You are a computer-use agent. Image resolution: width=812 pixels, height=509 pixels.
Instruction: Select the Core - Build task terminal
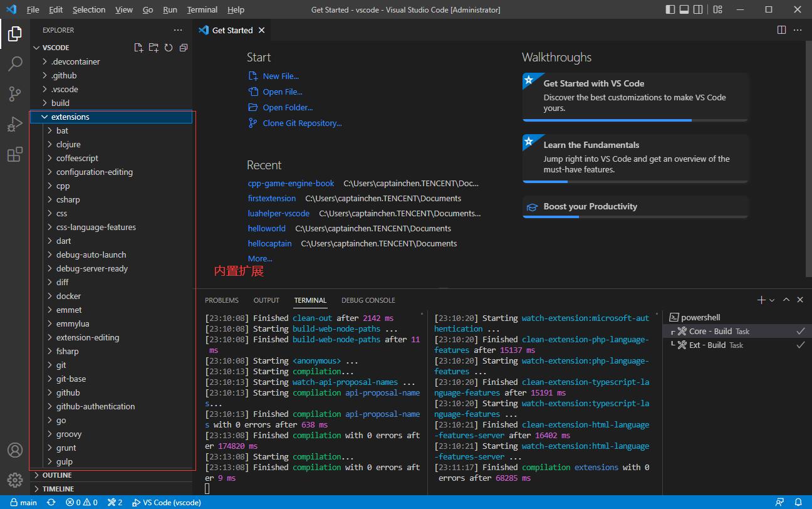(737, 331)
